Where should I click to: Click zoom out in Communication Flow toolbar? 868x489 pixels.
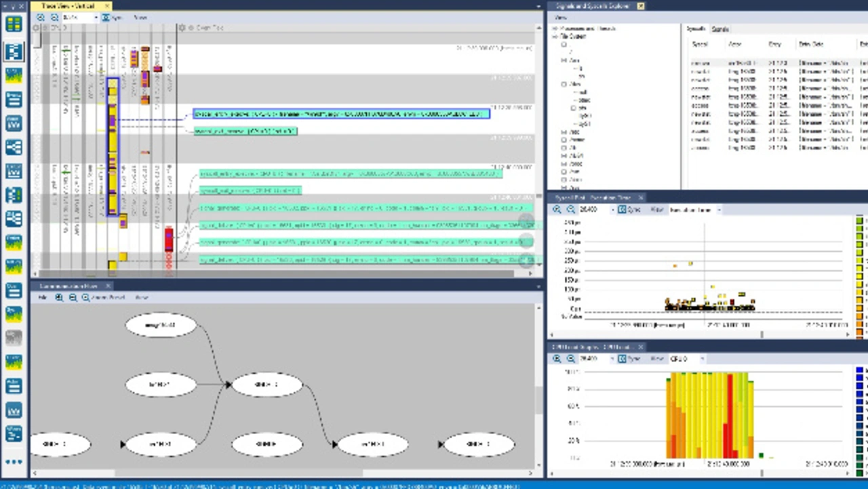click(73, 298)
